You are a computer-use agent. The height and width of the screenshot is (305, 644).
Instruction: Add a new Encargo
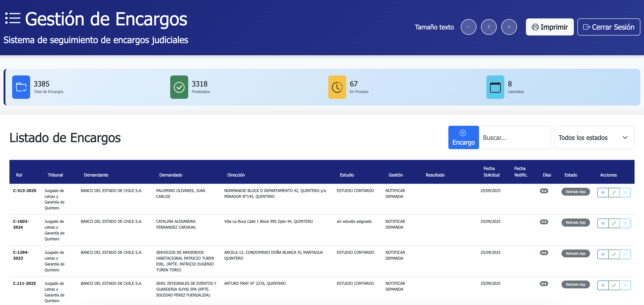pos(463,137)
